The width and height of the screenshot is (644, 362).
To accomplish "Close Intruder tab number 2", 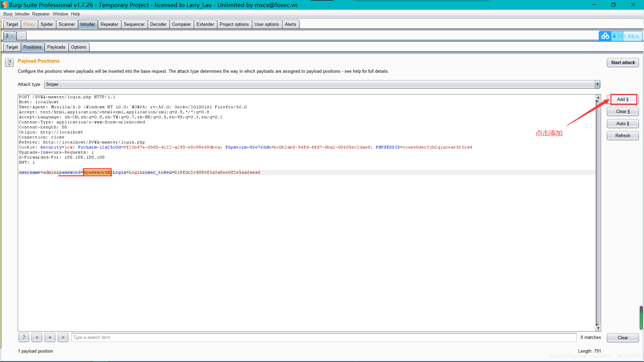I will point(12,36).
